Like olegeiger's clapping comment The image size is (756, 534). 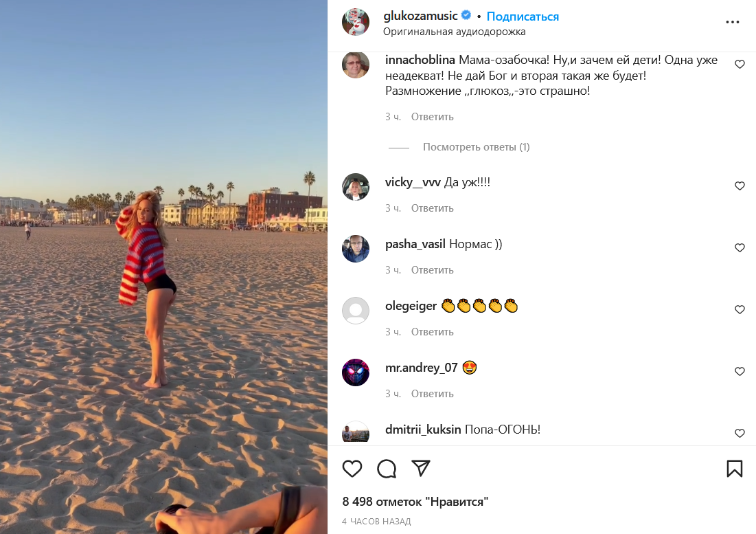click(x=740, y=310)
